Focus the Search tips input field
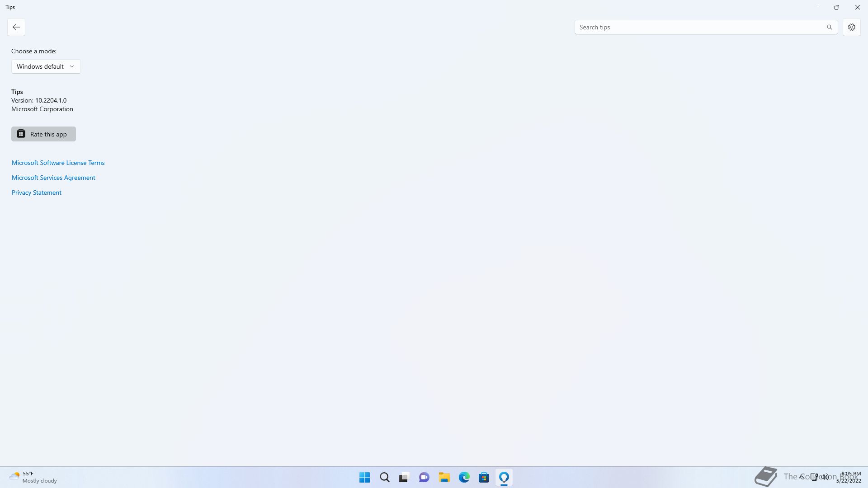Screen dimensions: 868x488 pos(706,27)
